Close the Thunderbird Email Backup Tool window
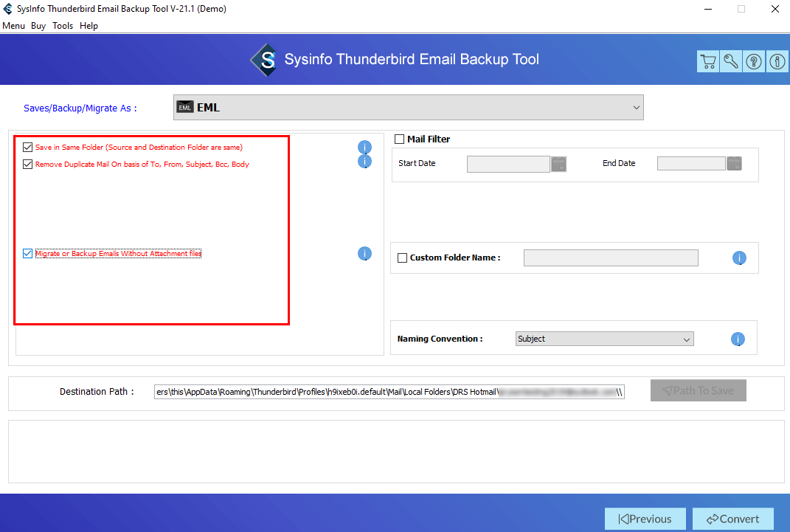 [775, 9]
